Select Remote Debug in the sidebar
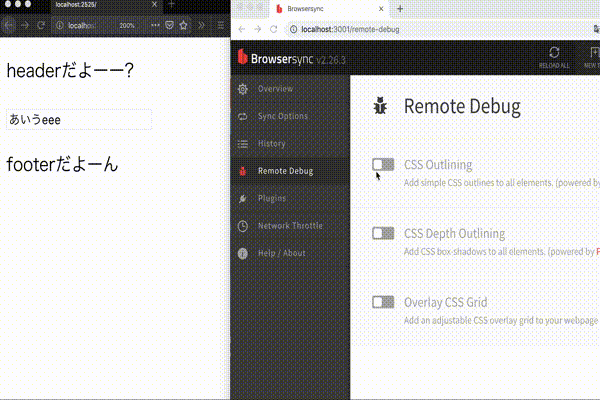This screenshot has width=600, height=400. (290, 171)
